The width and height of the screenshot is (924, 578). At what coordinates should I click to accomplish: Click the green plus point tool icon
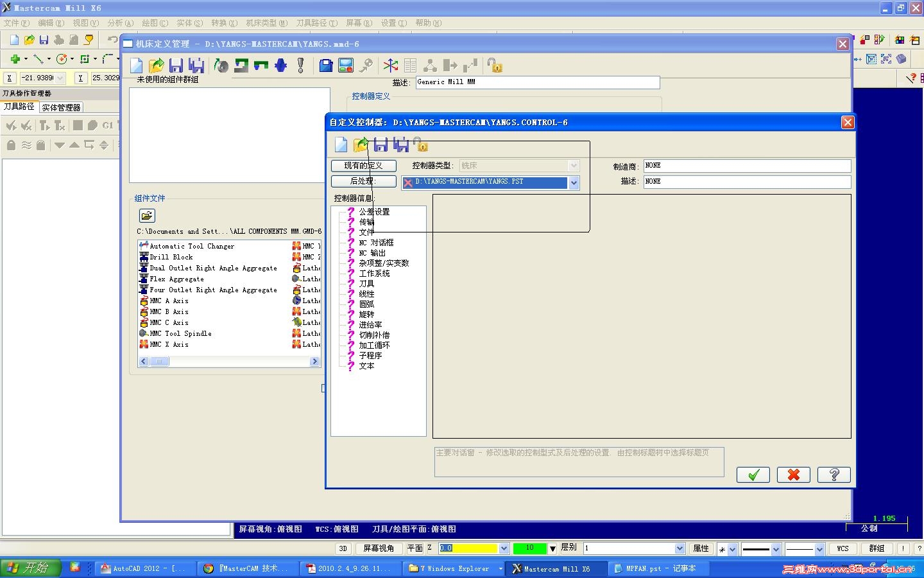click(x=15, y=59)
